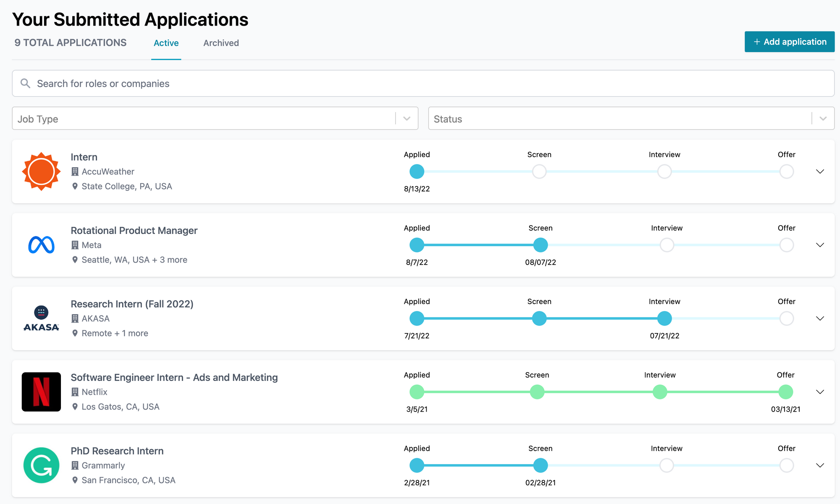
Task: Expand the AccuWeather Intern application details
Action: tap(820, 171)
